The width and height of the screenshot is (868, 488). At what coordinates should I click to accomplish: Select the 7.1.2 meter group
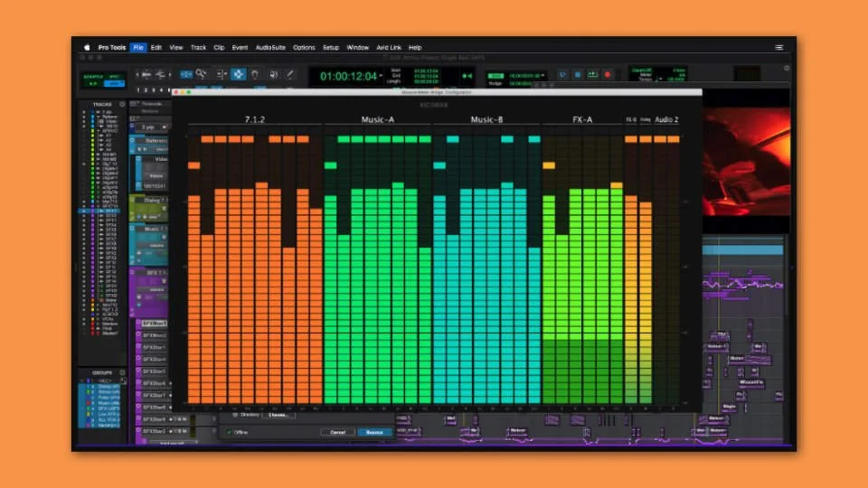pos(255,119)
